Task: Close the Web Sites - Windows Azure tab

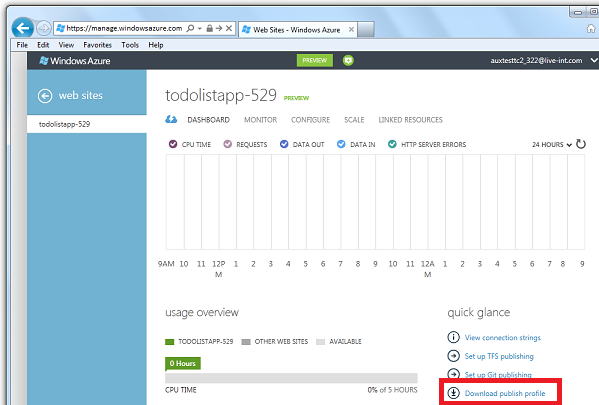Action: pyautogui.click(x=351, y=29)
